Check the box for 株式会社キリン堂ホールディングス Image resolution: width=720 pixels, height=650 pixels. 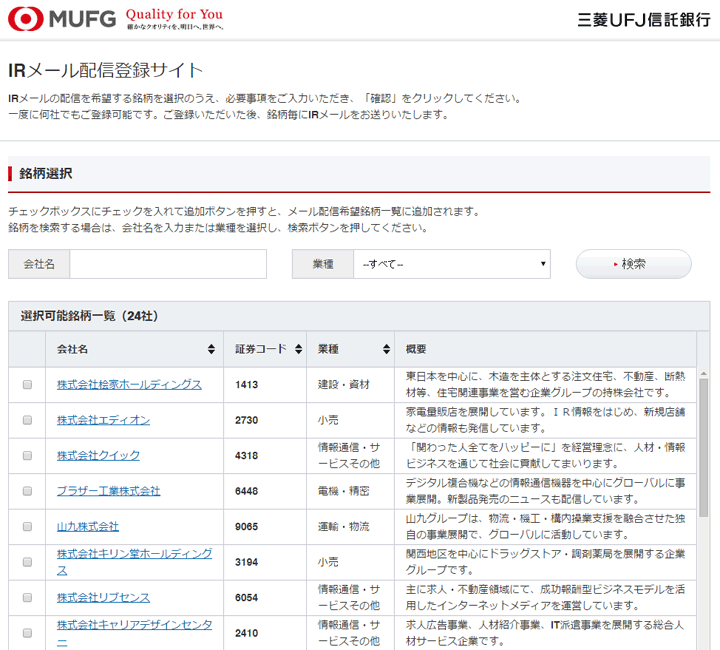28,562
